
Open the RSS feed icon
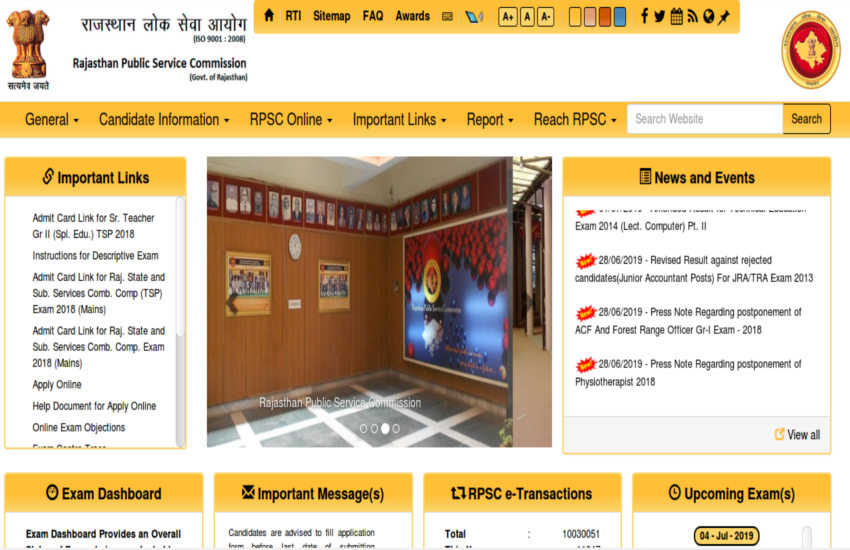pyautogui.click(x=693, y=16)
